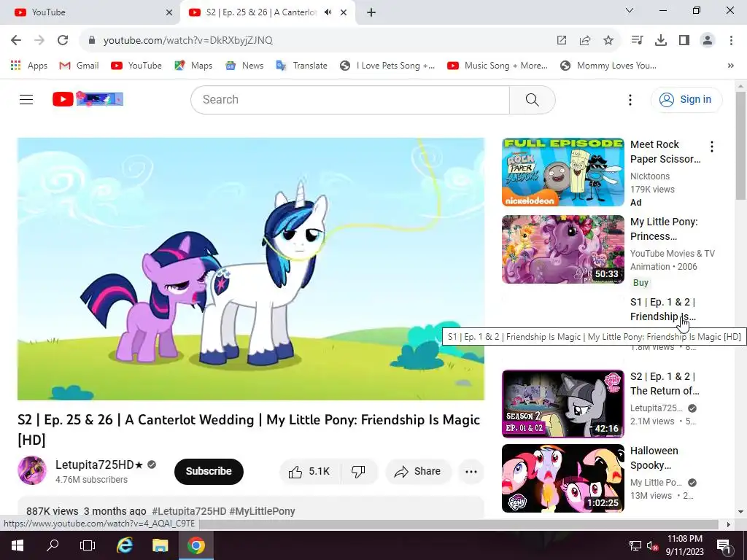Viewport: 747px width, 560px height.
Task: Close the first YouTube tab
Action: [169, 12]
